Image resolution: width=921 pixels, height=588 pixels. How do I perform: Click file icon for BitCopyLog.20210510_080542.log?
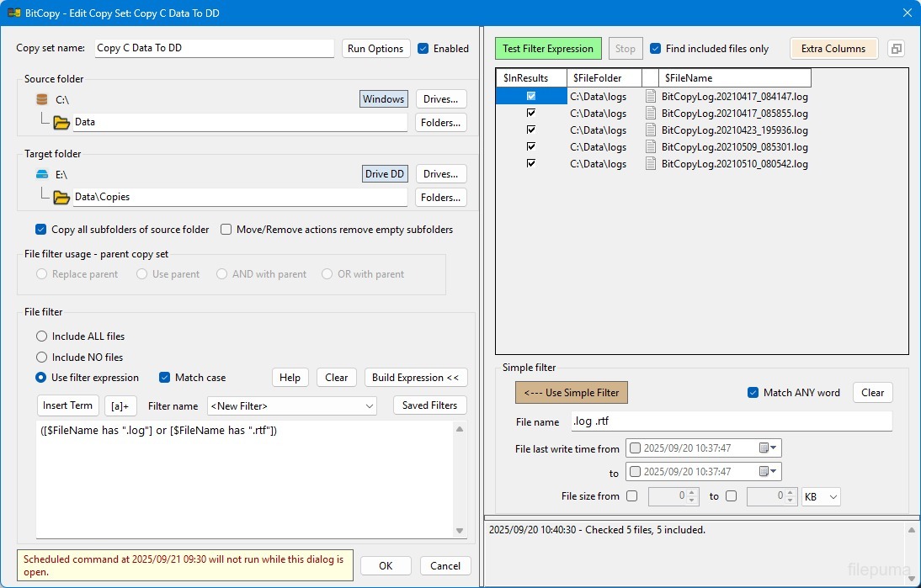(650, 163)
